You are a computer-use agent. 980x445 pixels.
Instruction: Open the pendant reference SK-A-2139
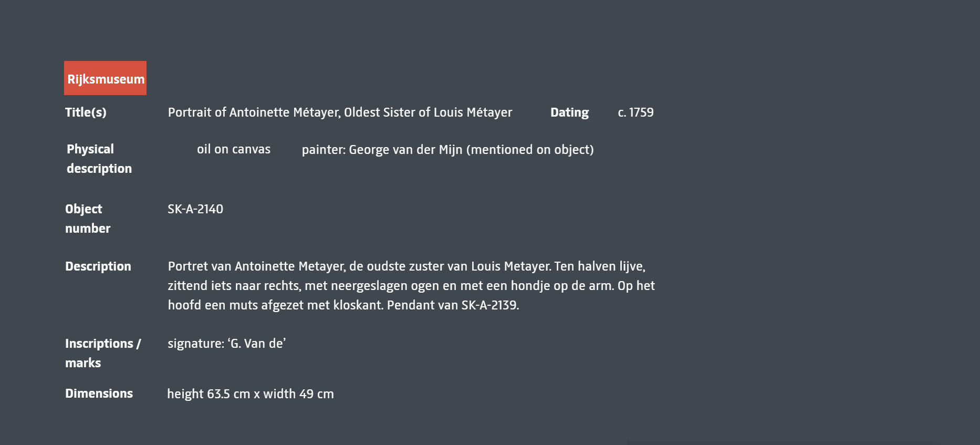pyautogui.click(x=489, y=305)
